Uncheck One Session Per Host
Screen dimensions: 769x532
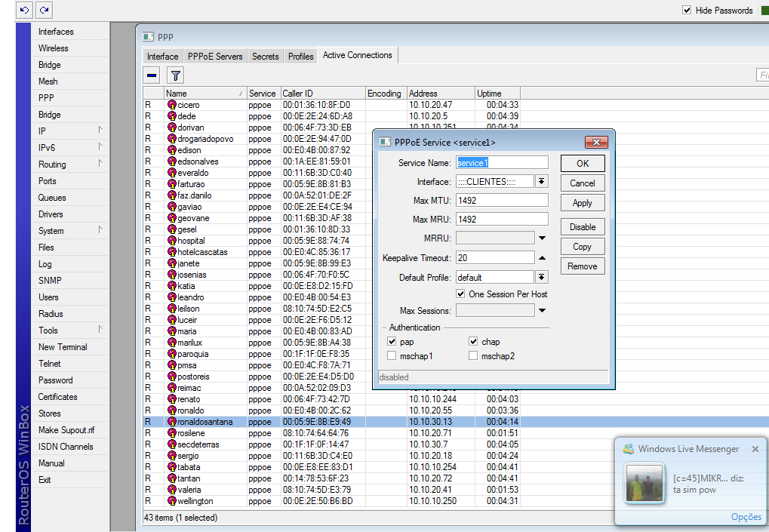point(461,294)
